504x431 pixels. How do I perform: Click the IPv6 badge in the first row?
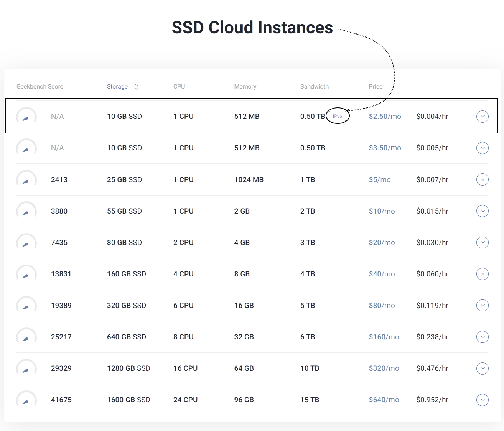(x=338, y=116)
